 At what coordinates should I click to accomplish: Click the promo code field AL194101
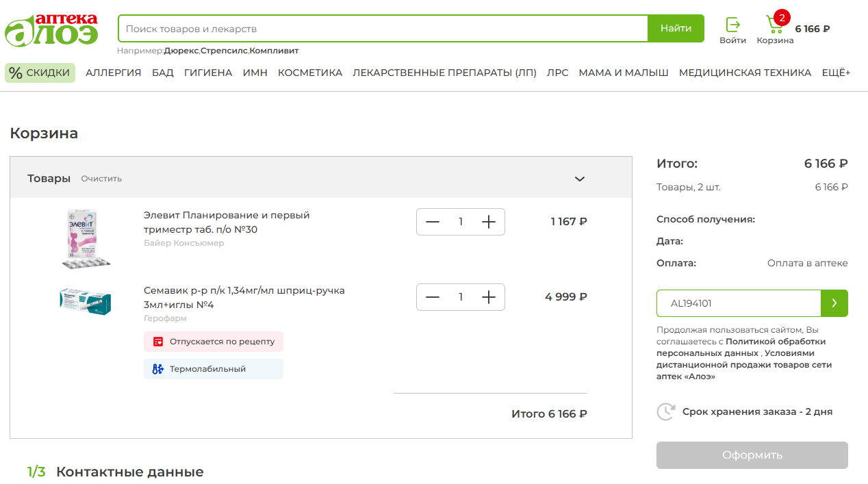(738, 303)
